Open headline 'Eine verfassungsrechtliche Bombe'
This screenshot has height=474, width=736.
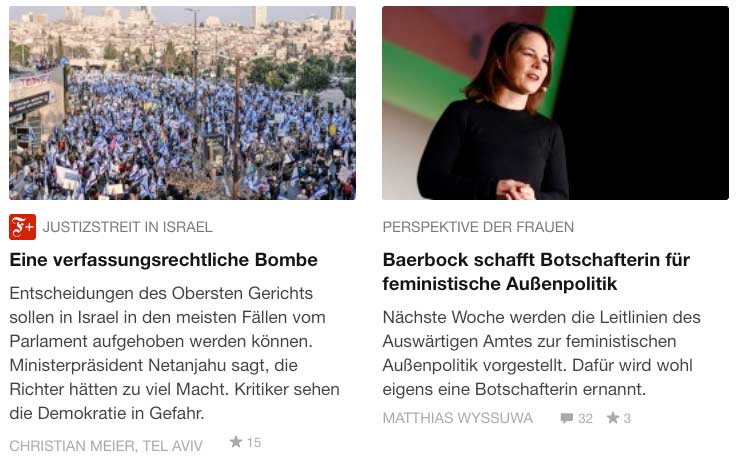(x=163, y=260)
